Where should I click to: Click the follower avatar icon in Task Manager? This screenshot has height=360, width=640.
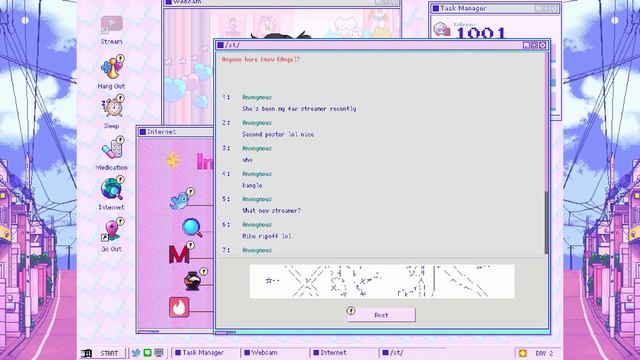coord(441,29)
